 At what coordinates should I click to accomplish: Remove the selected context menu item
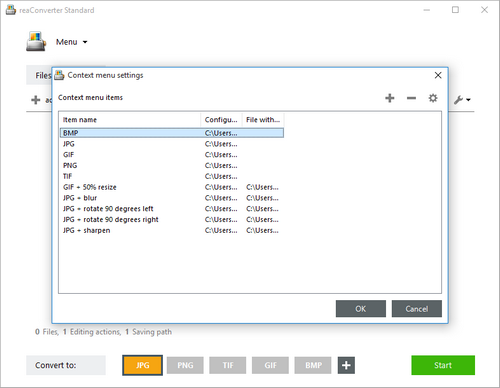(411, 98)
